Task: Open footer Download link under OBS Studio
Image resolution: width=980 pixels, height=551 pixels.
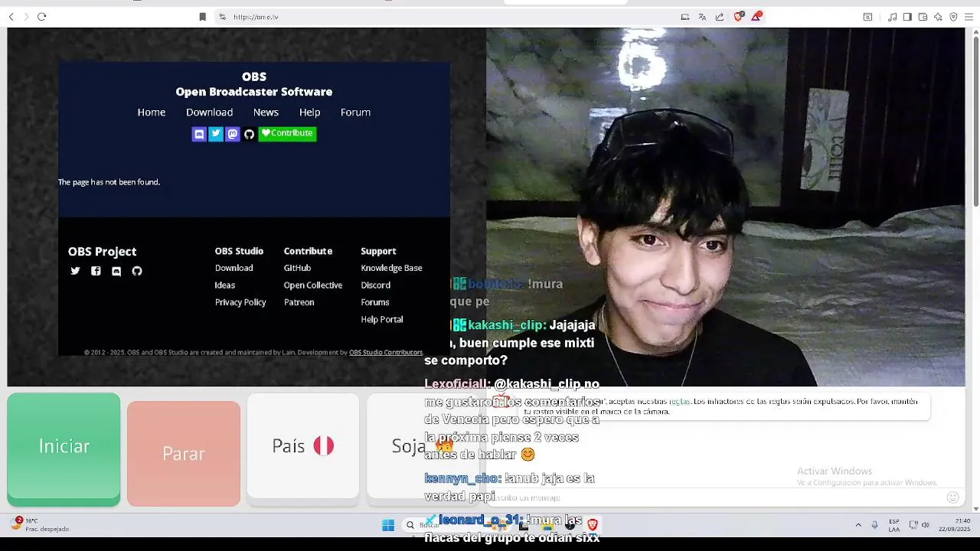Action: pos(234,268)
